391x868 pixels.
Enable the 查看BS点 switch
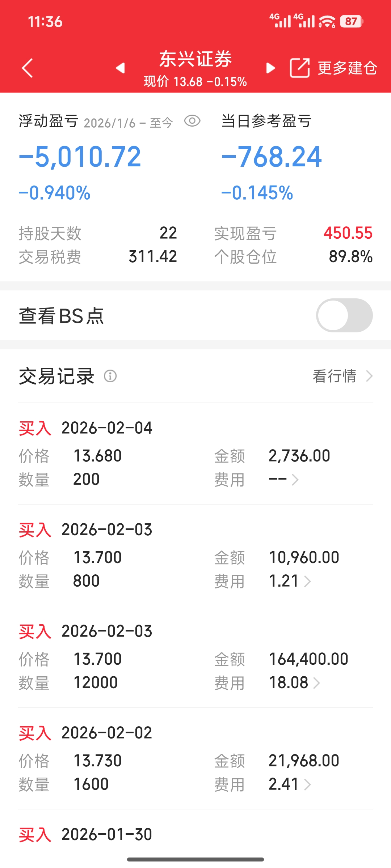coord(344,315)
